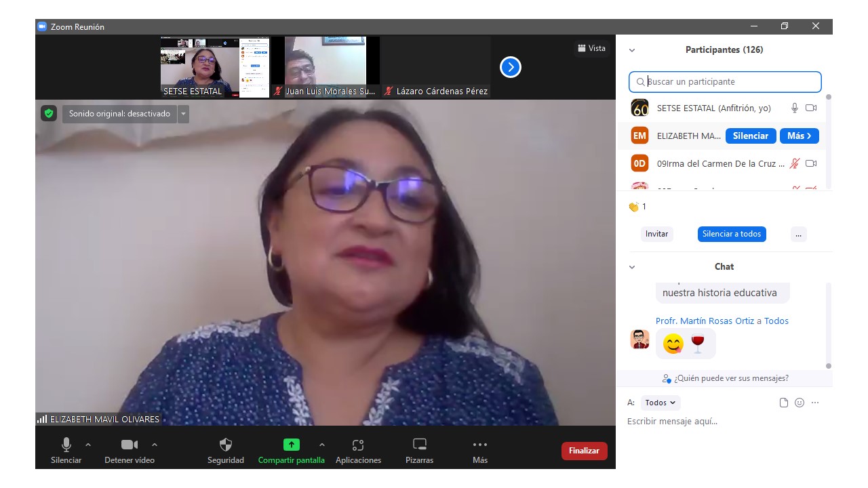The height and width of the screenshot is (488, 868).
Task: Click signal bars icon beside Elizabeth's name
Action: (42, 420)
